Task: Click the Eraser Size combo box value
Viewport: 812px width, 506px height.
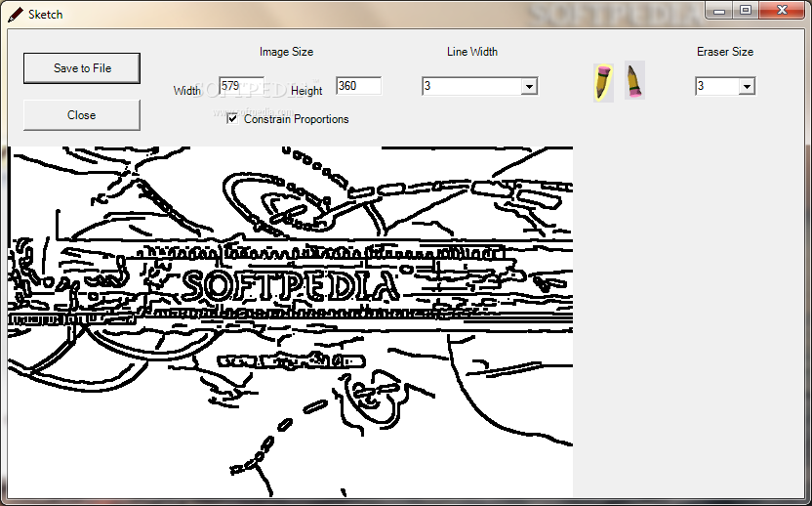Action: (717, 87)
